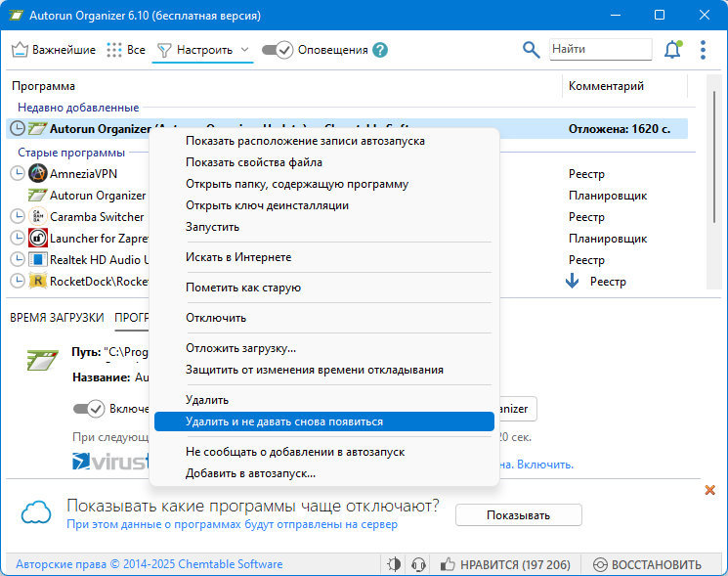Click the Caramba Switcher program icon
The image size is (728, 576).
click(x=37, y=216)
